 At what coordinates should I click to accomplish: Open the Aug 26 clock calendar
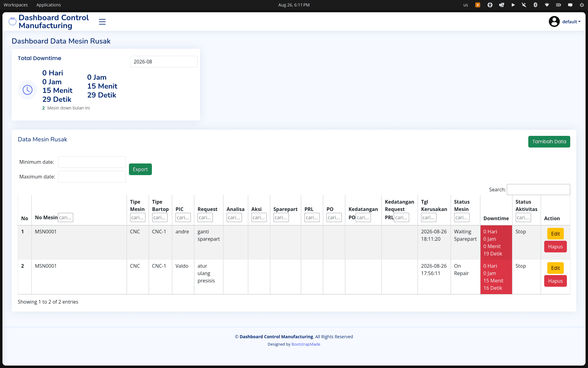point(294,5)
